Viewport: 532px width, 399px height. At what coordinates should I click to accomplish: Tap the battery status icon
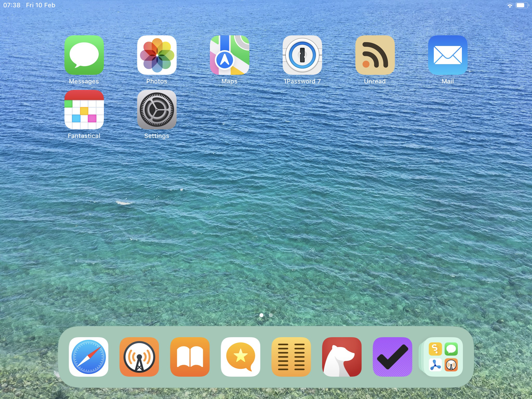[522, 5]
